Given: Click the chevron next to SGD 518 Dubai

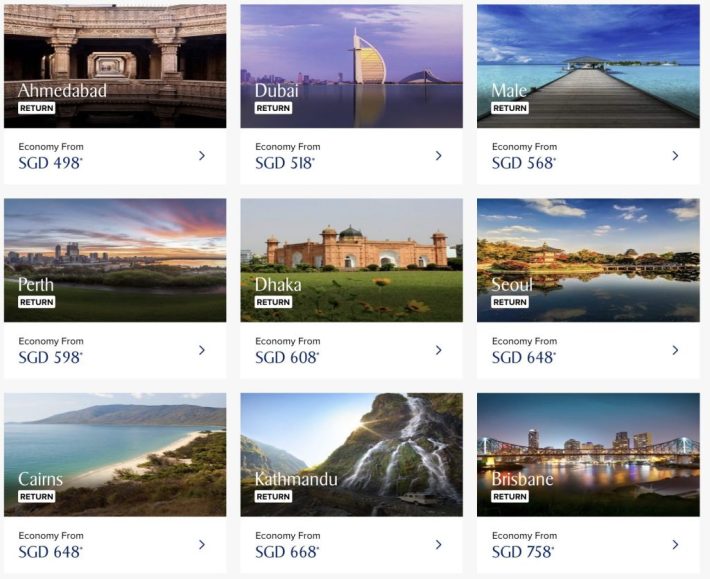Looking at the screenshot, I should [438, 156].
